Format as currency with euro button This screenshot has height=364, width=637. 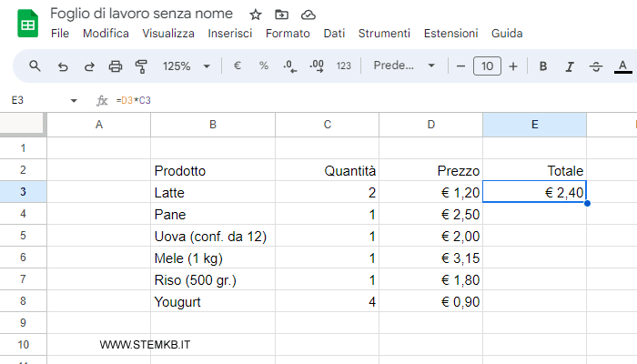pos(238,66)
